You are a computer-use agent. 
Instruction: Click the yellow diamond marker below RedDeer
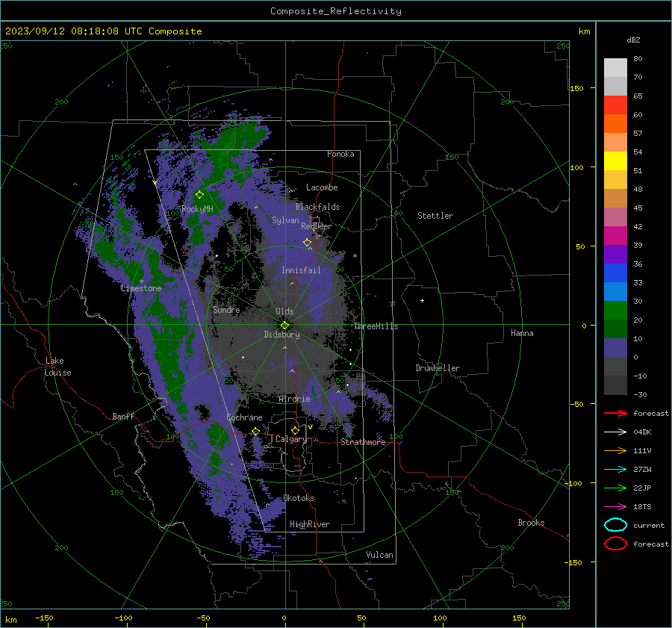click(x=307, y=242)
